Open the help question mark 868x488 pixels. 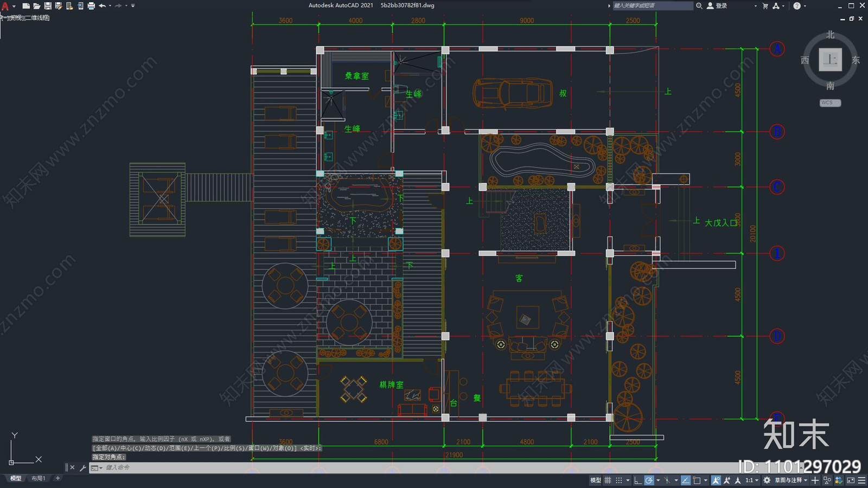(x=796, y=5)
